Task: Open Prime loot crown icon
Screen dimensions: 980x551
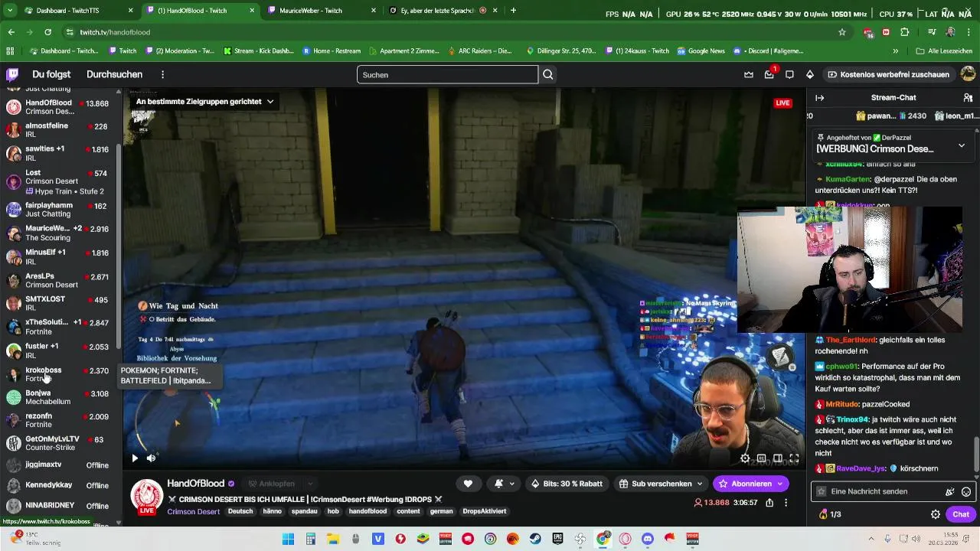Action: (x=749, y=74)
